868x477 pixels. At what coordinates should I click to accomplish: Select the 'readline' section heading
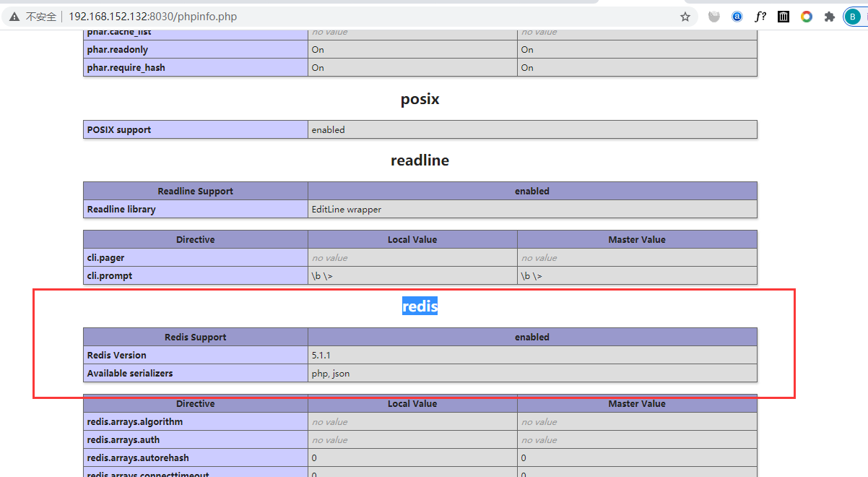click(420, 160)
